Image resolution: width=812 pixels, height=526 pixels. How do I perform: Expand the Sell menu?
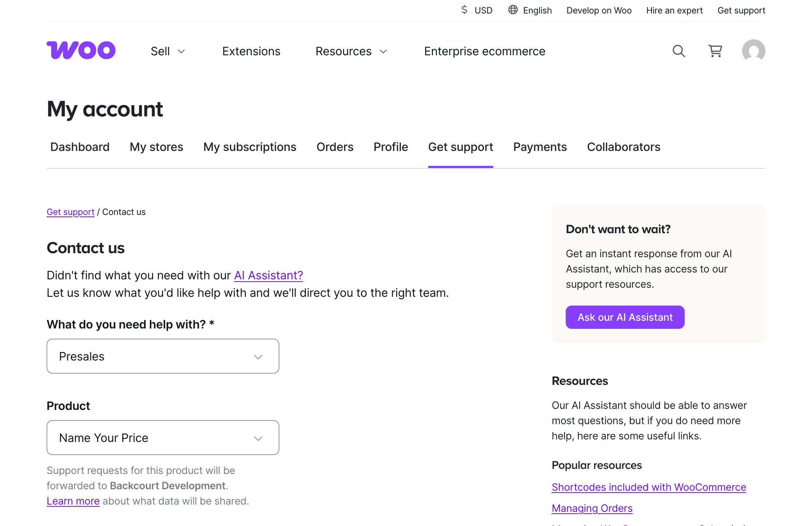pos(168,51)
